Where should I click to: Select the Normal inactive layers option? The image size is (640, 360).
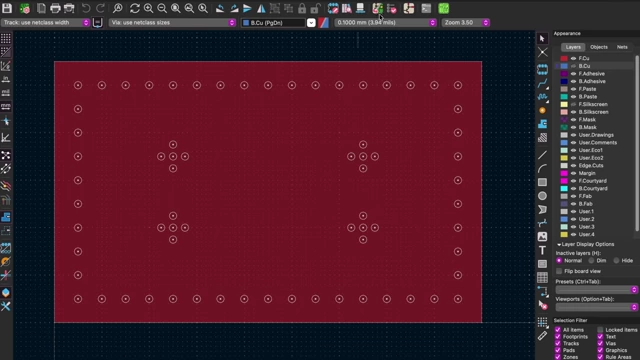pos(559,260)
